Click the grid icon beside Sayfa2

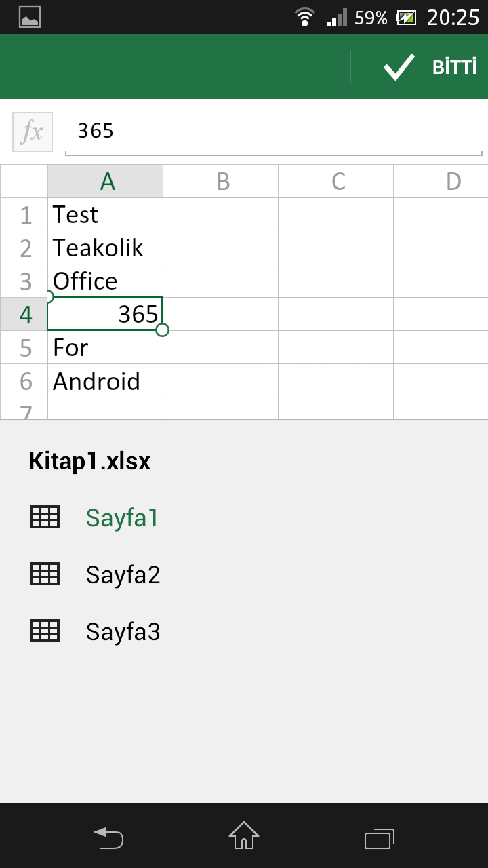click(45, 574)
